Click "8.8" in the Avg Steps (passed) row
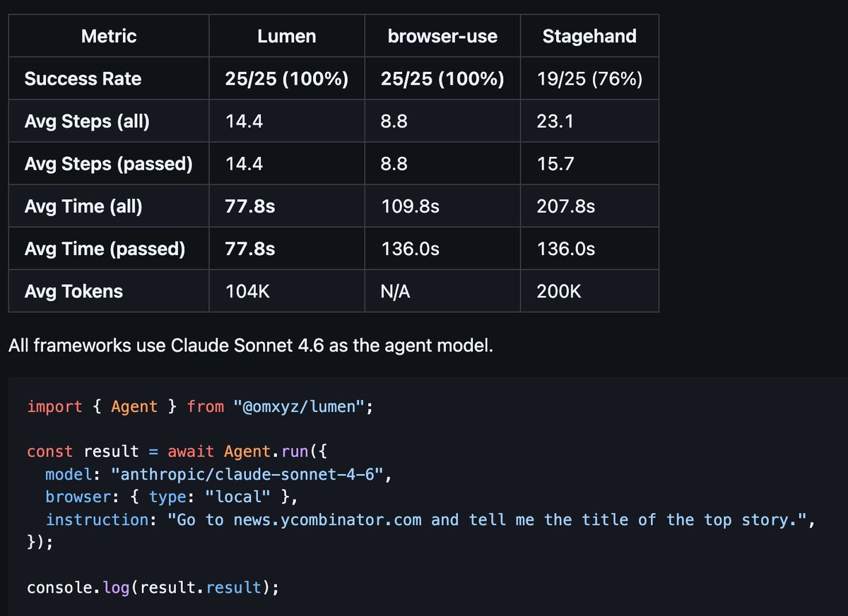 [394, 164]
